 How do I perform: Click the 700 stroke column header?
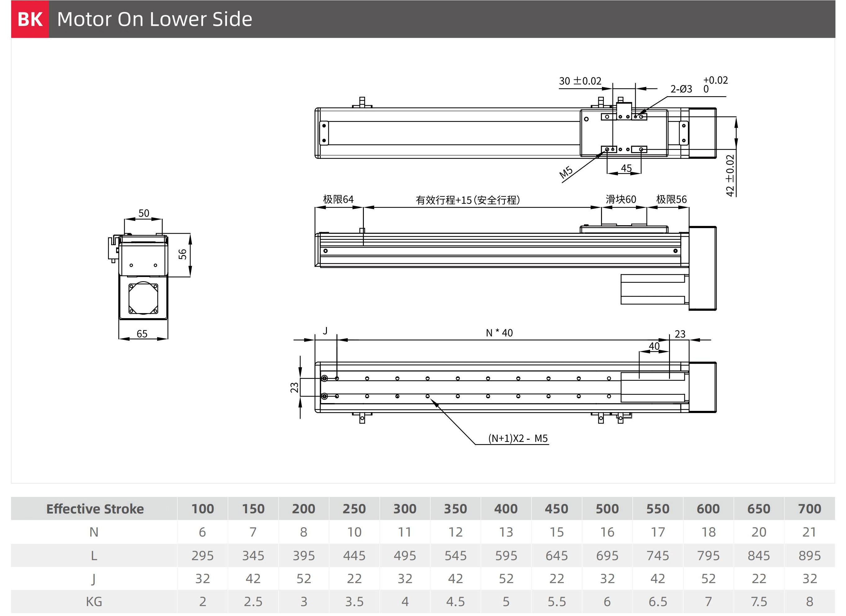click(x=809, y=509)
